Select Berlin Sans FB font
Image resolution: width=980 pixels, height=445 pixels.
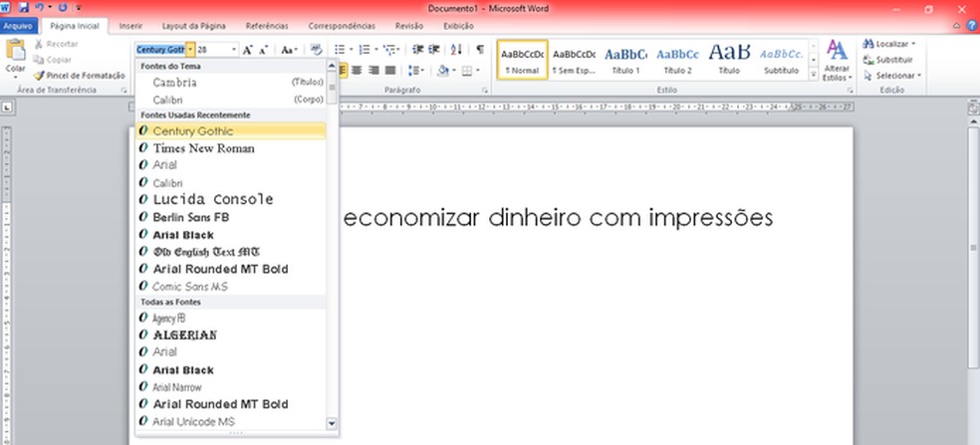tap(231, 217)
